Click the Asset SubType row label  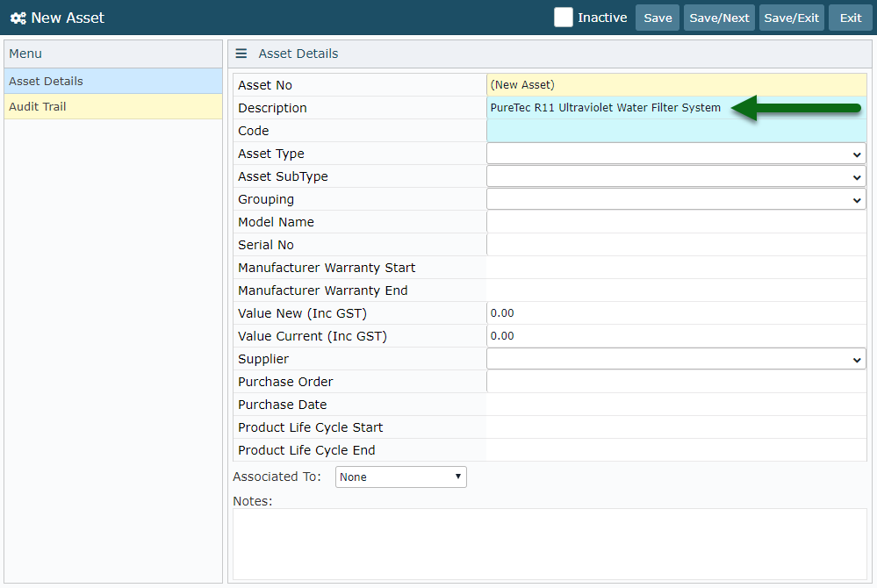coord(283,176)
